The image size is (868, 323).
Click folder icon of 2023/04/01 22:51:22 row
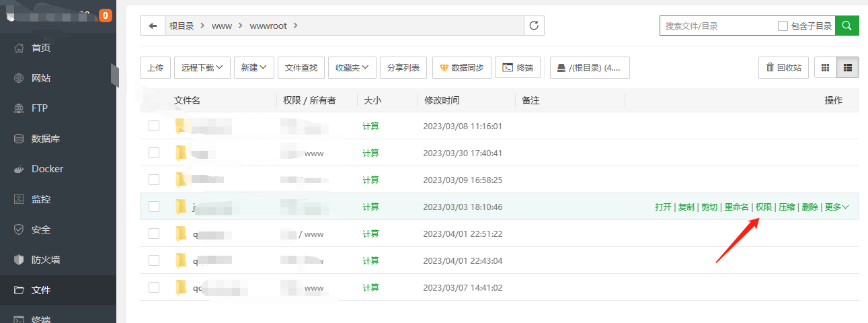click(x=181, y=234)
